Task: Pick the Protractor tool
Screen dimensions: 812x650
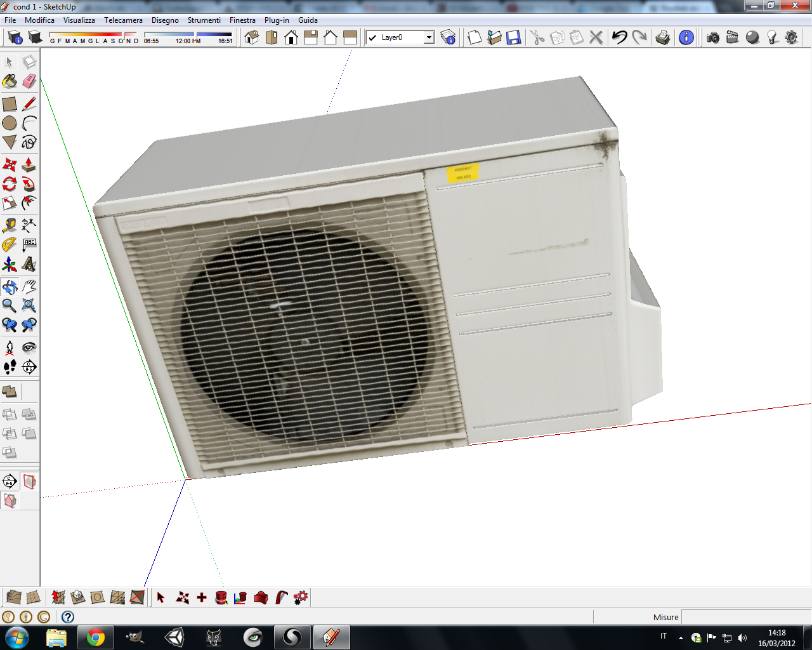Action: click(x=10, y=244)
